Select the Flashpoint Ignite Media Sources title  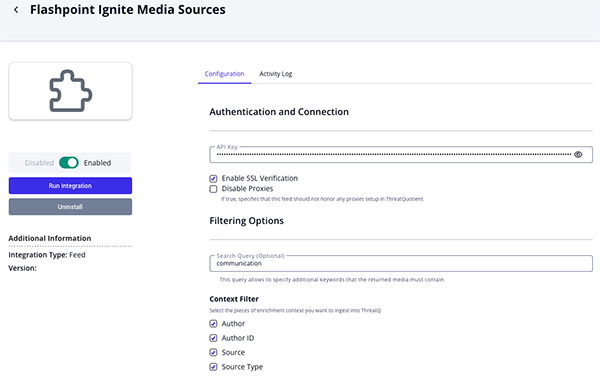128,10
